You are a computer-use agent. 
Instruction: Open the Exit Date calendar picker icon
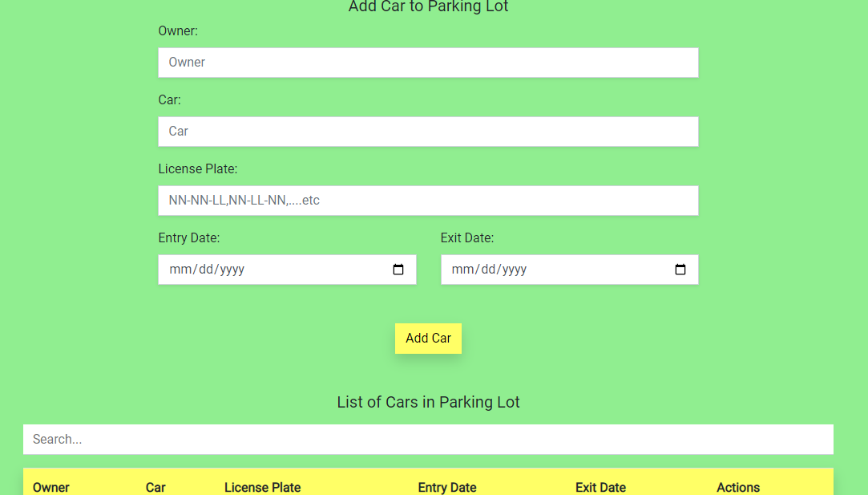(x=680, y=270)
